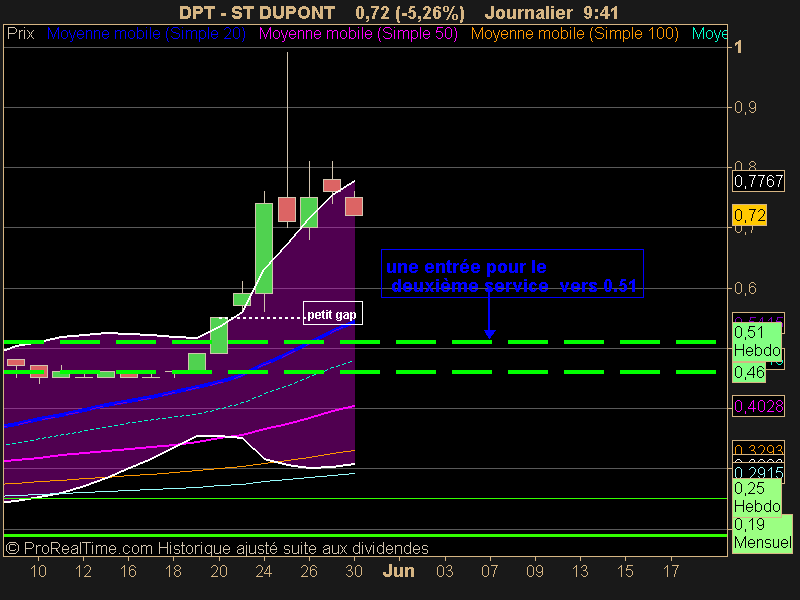800x600 pixels.
Task: Select Moyenne mobile (Simple 50) legend
Action: (x=358, y=34)
